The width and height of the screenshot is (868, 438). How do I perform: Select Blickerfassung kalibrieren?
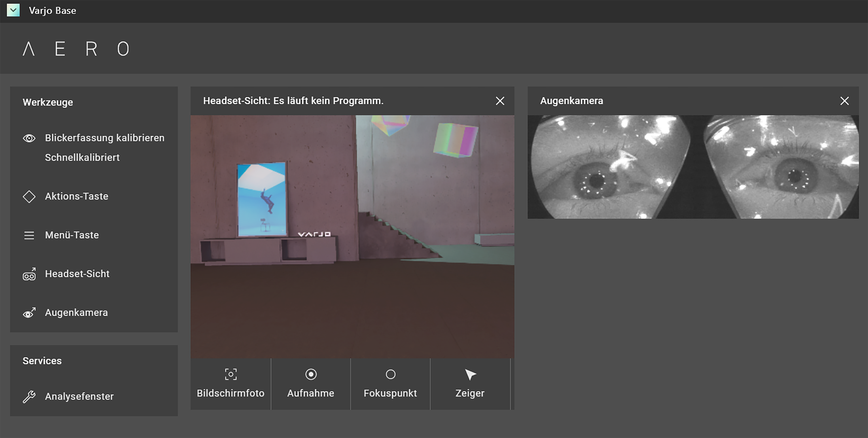point(105,138)
